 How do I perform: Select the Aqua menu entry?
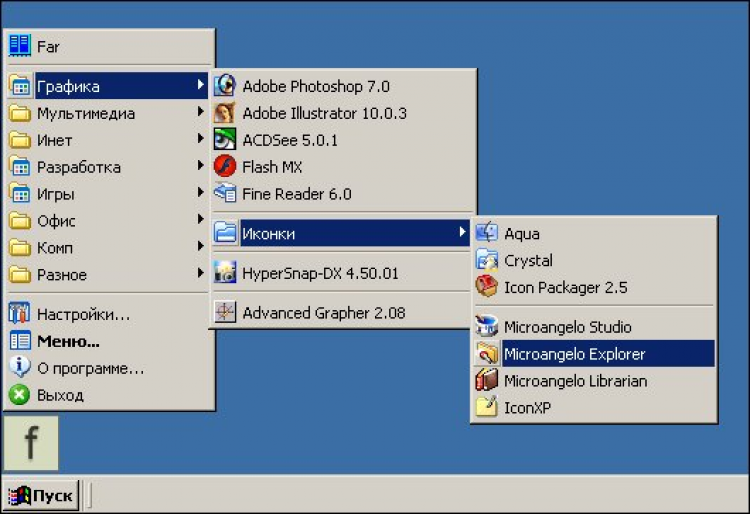(x=595, y=233)
